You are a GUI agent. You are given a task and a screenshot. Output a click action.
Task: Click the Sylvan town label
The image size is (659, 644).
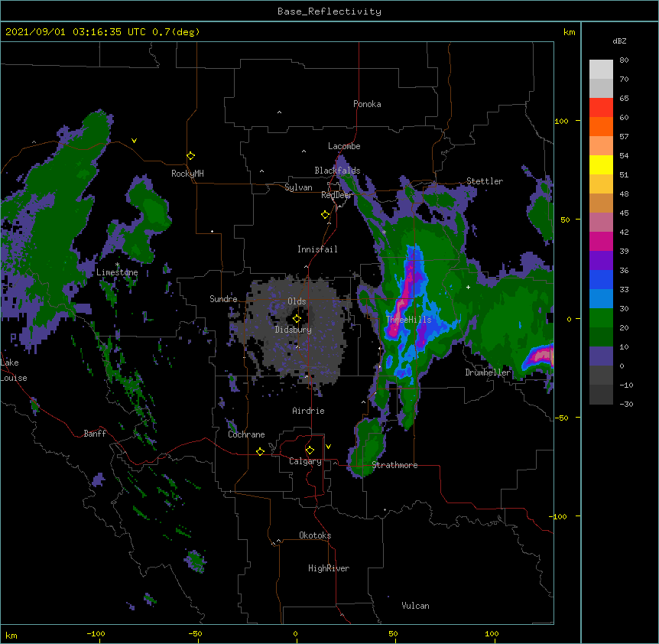tap(298, 187)
